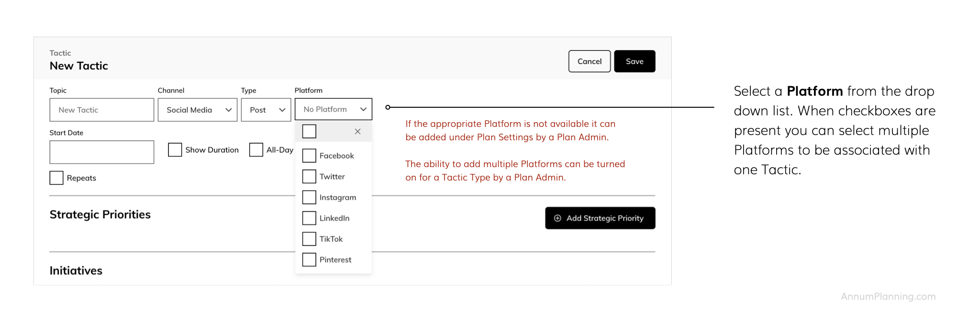Click the Cancel button
Viewport: 980px width, 329px height.
pyautogui.click(x=590, y=61)
